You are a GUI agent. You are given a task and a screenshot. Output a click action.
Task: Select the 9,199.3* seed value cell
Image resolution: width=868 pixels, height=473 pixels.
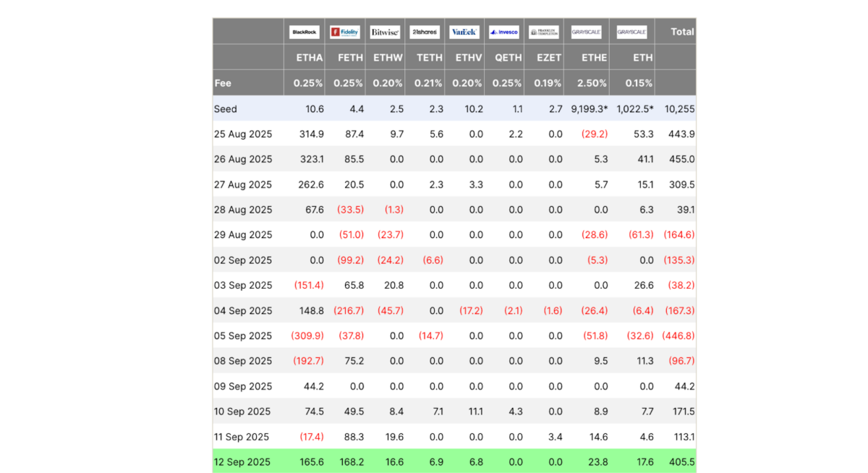(589, 108)
